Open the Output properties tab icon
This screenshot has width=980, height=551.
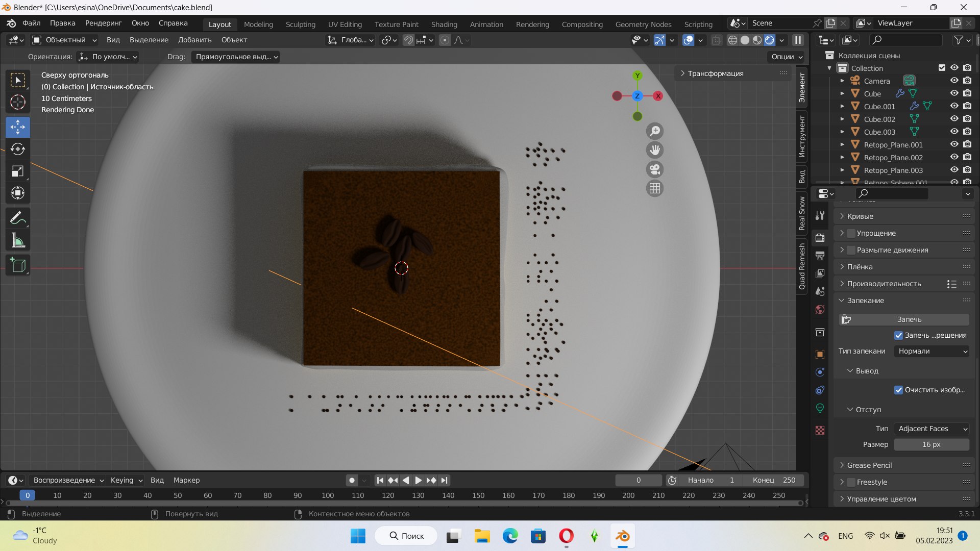click(x=820, y=256)
